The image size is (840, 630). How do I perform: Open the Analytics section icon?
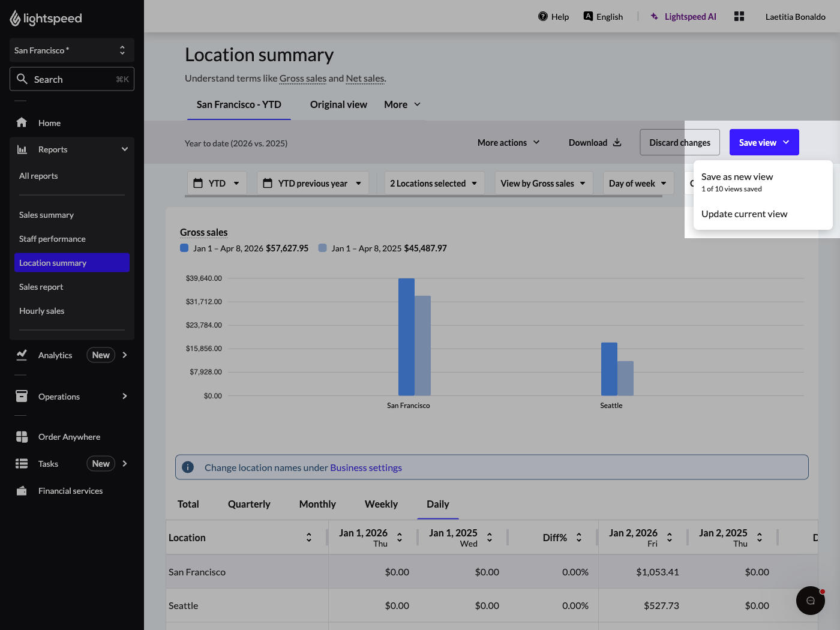tap(22, 355)
